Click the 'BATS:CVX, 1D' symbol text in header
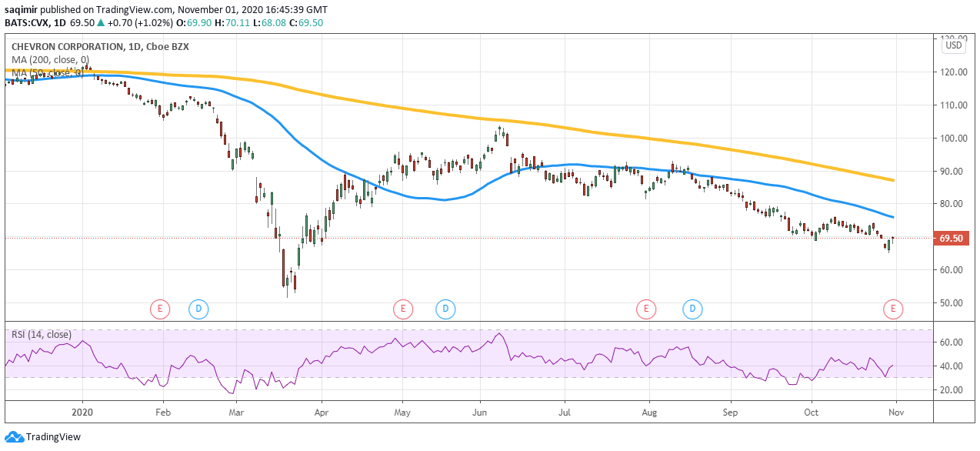Viewport: 980px width, 451px height. (x=34, y=23)
